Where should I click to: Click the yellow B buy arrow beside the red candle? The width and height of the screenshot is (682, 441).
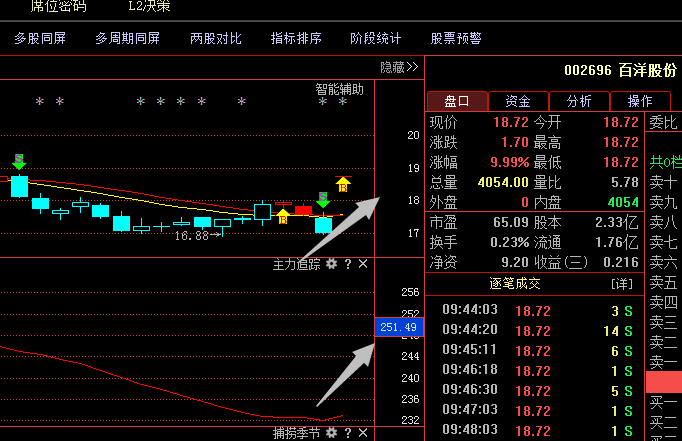(x=283, y=216)
